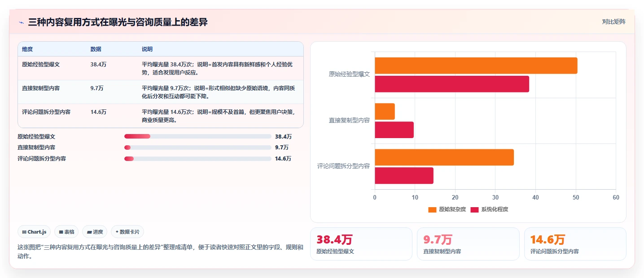Click description starting 平均曝光量 14.6万次
The width and height of the screenshot is (644, 278).
click(219, 116)
